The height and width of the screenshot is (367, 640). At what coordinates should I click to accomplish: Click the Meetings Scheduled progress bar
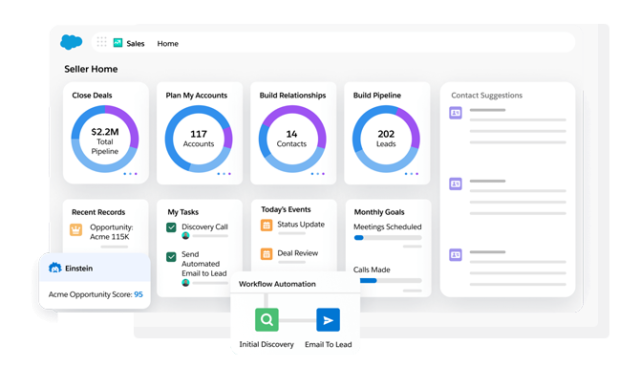(x=388, y=238)
